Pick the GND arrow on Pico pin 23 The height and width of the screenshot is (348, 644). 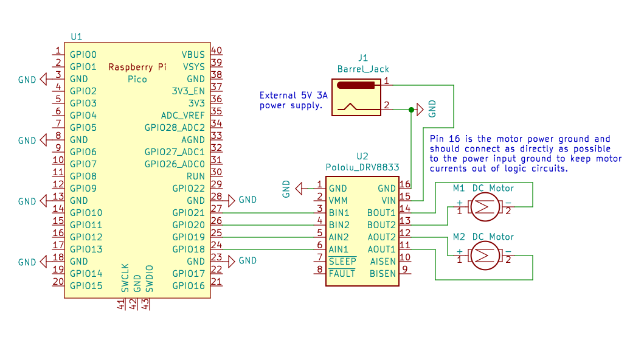[231, 260]
